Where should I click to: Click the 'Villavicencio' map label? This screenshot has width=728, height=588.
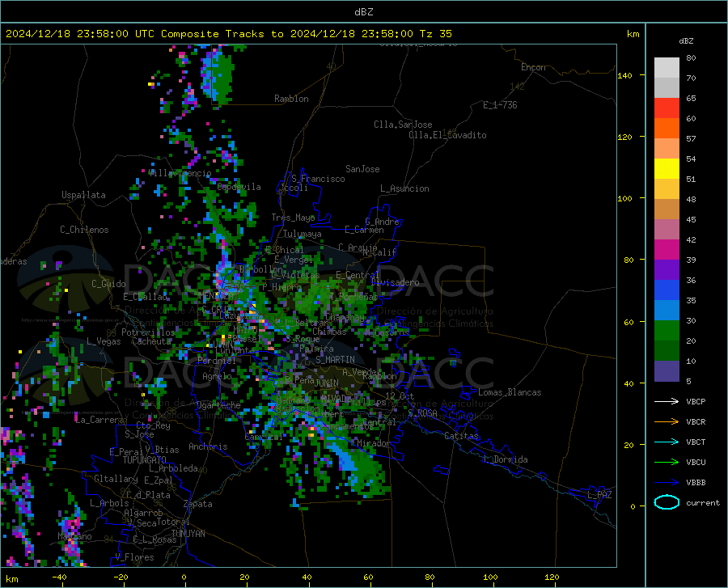tap(180, 173)
